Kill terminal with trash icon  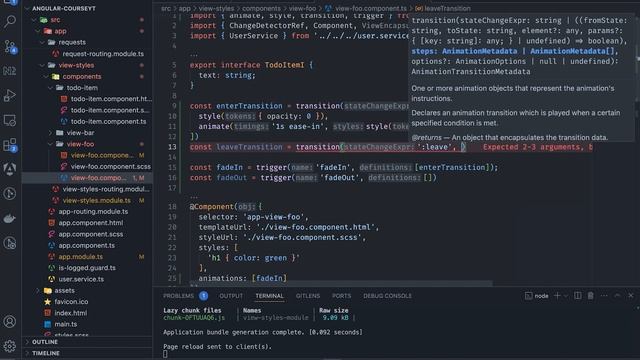[591, 296]
